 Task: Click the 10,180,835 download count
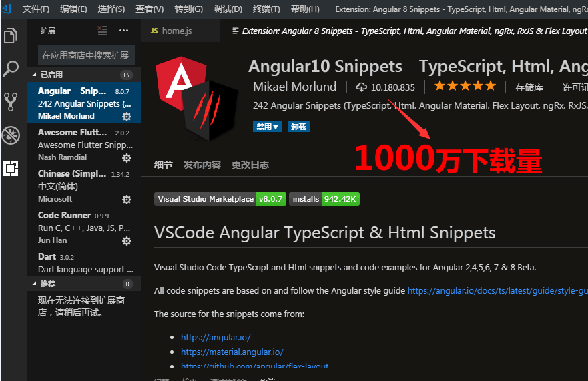pyautogui.click(x=393, y=87)
